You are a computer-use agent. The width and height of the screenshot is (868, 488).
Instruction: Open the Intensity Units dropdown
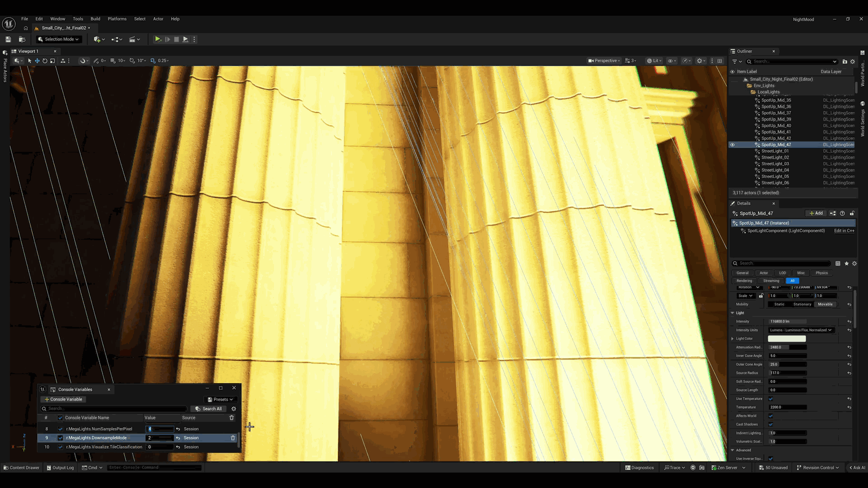coord(801,330)
